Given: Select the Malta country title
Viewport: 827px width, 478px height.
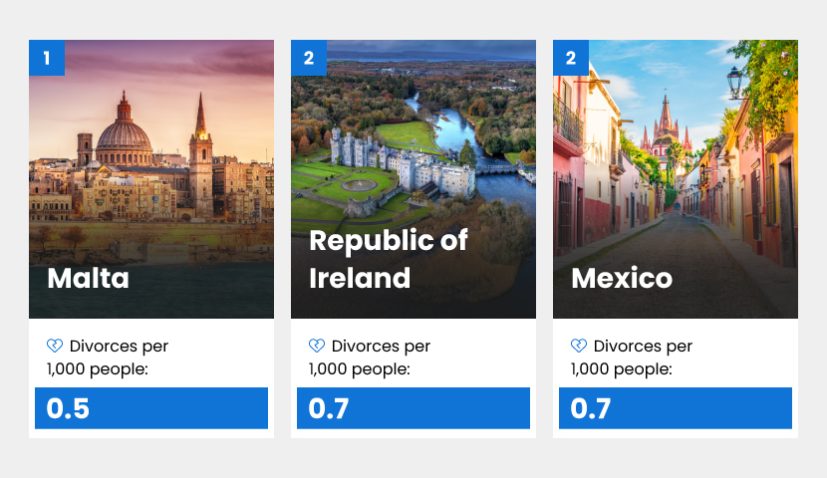Looking at the screenshot, I should point(88,278).
